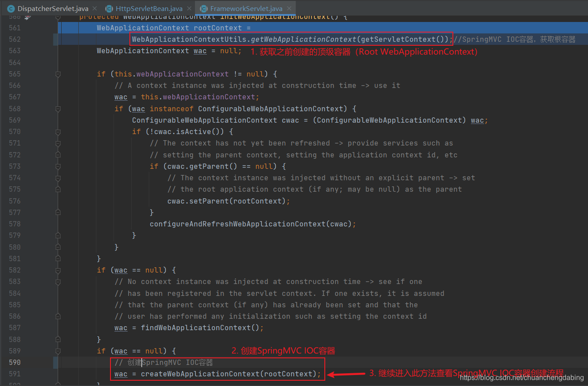Collapse the if block at line 565

click(58, 74)
